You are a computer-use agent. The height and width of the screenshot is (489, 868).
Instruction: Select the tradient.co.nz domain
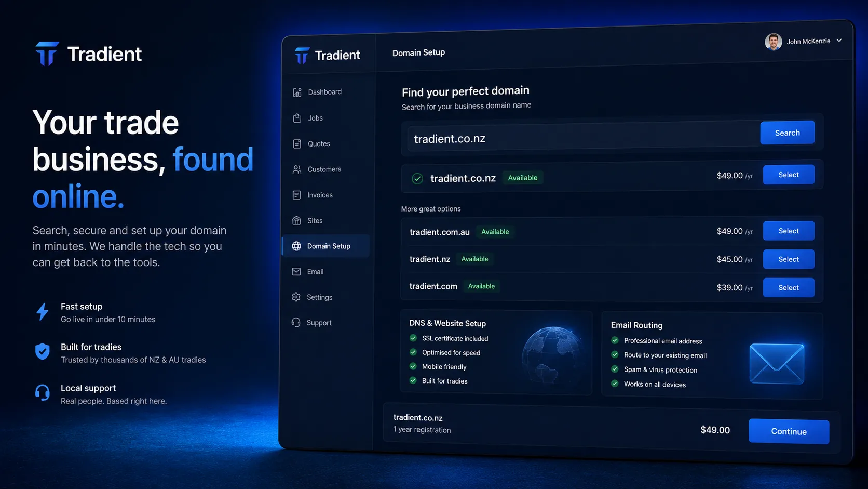tap(789, 175)
